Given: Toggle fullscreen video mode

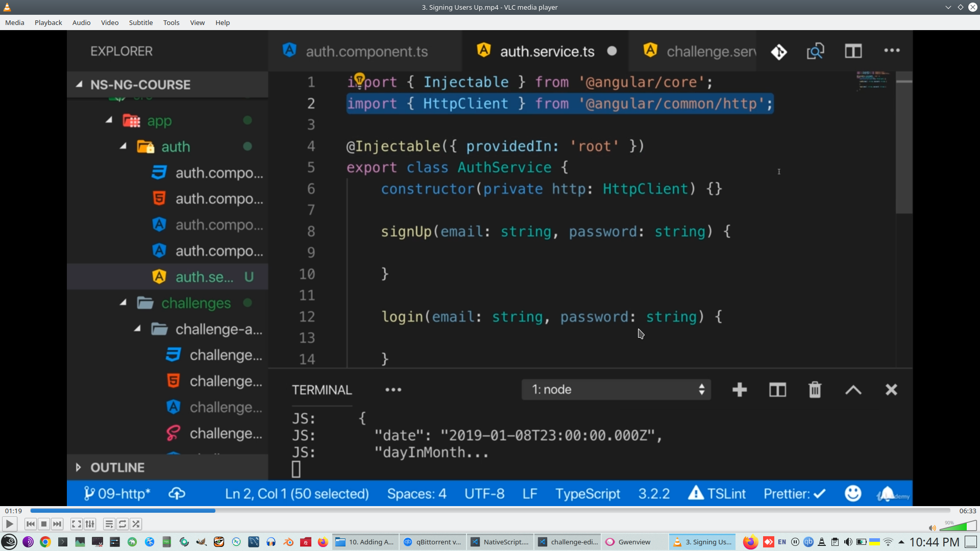Looking at the screenshot, I should (x=76, y=524).
